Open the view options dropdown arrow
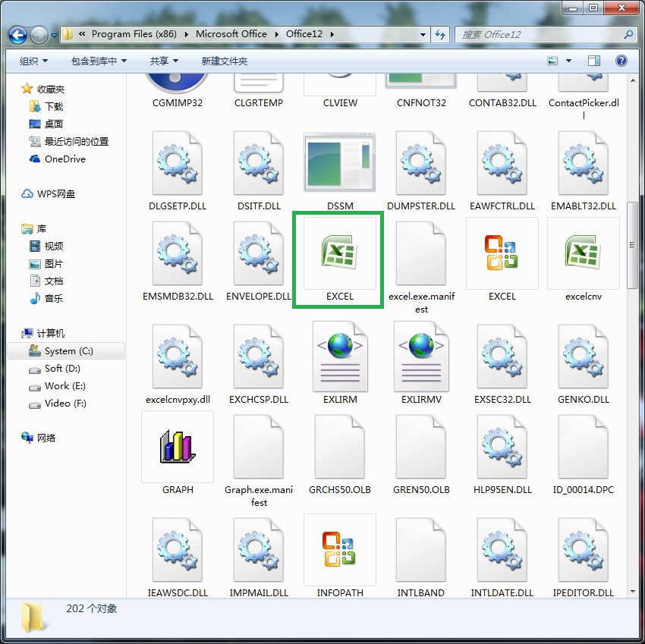The image size is (645, 644). [568, 61]
